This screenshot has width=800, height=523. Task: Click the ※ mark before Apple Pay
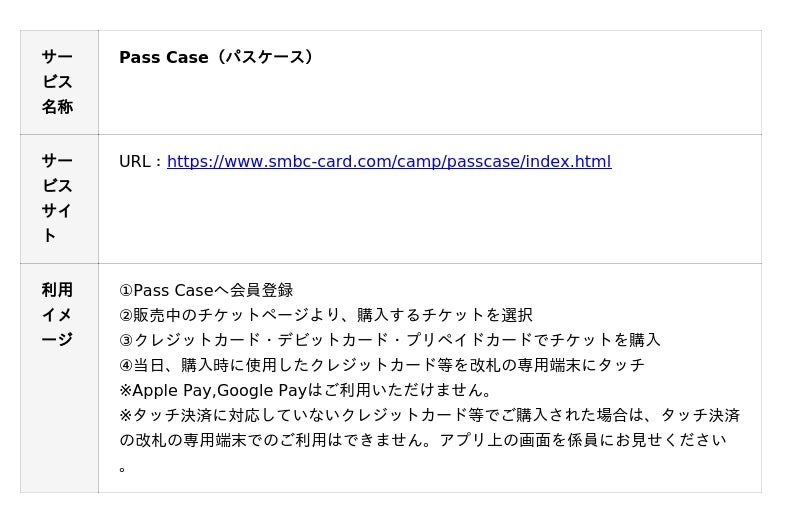(x=125, y=391)
